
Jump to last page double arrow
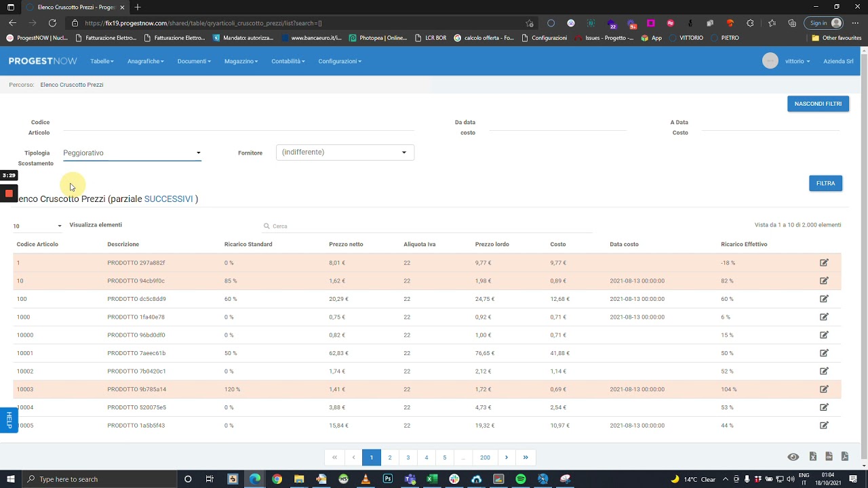526,457
